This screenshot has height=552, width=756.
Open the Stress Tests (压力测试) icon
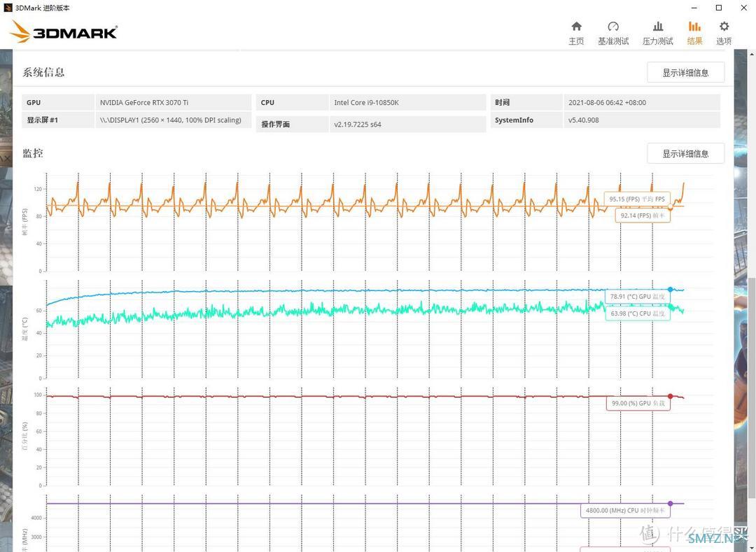tap(657, 27)
